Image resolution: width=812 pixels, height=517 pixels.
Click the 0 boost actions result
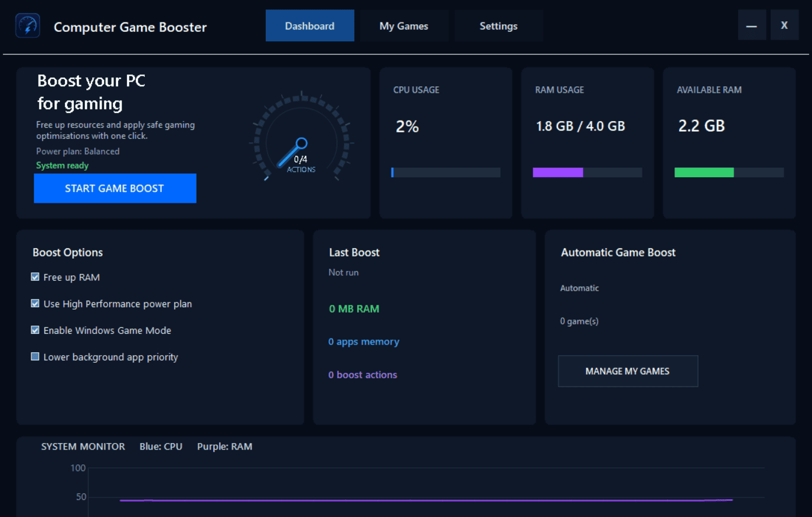[363, 375]
